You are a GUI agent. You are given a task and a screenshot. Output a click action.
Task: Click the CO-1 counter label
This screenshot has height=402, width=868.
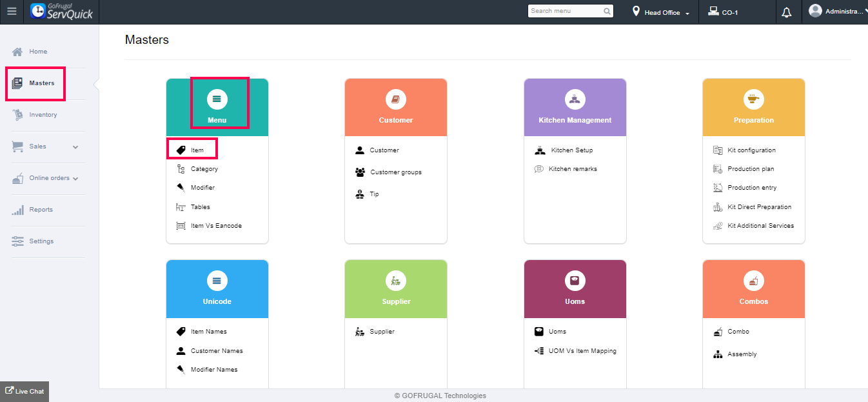730,12
